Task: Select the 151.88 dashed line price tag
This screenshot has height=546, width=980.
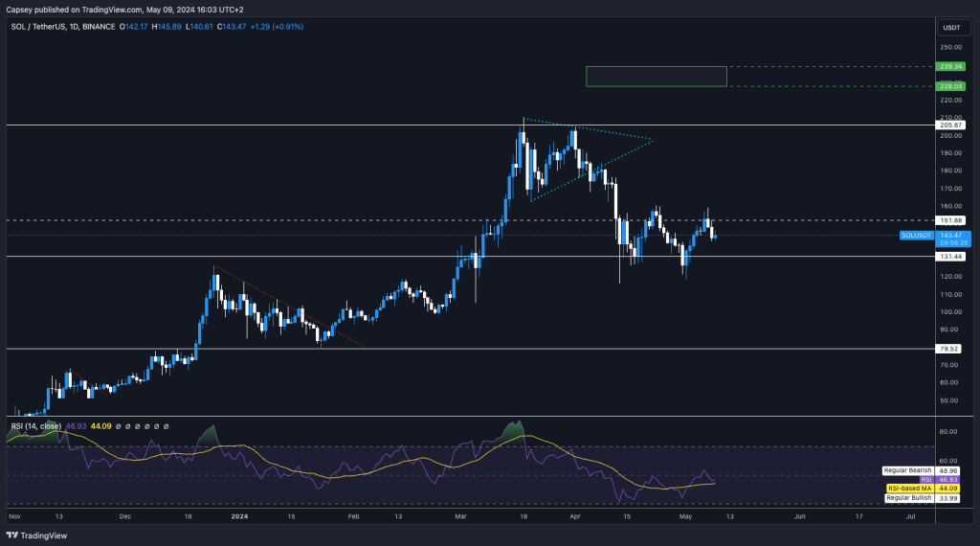Action: pos(950,220)
